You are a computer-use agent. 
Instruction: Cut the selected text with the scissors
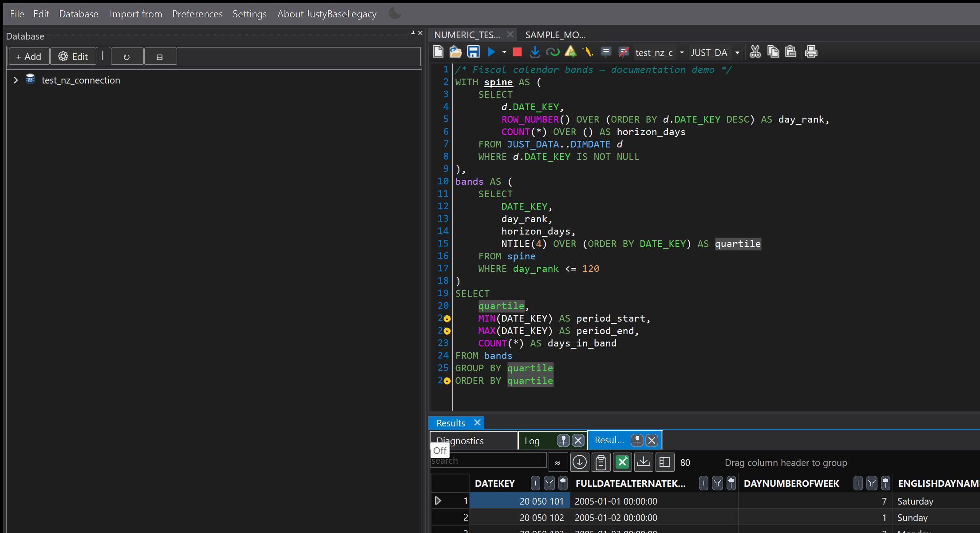coord(755,52)
